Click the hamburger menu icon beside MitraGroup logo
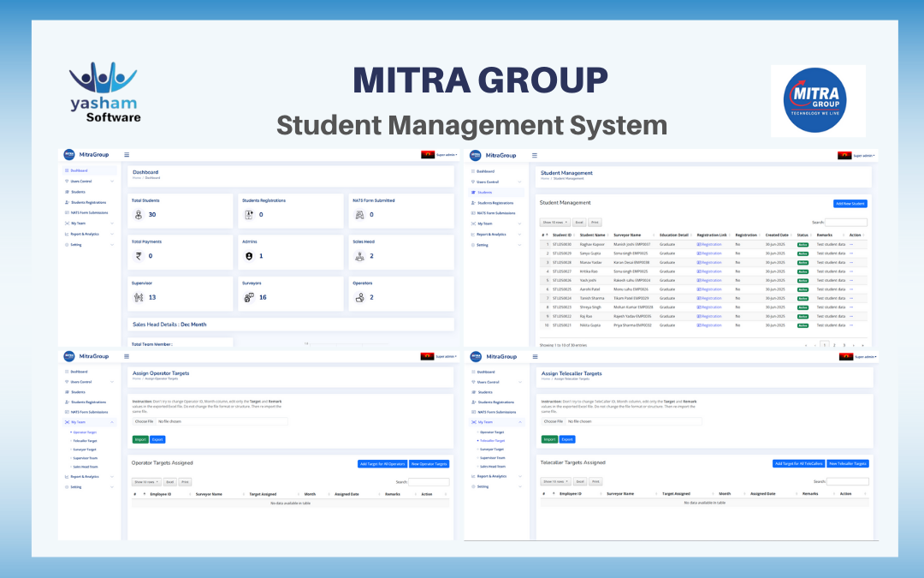 click(x=126, y=154)
